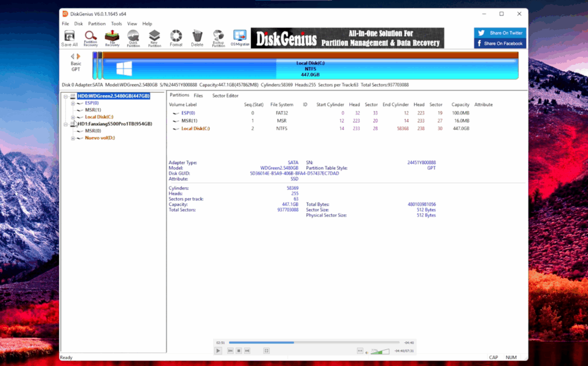Mute video via speaker icon
The width and height of the screenshot is (588, 366).
click(x=367, y=352)
